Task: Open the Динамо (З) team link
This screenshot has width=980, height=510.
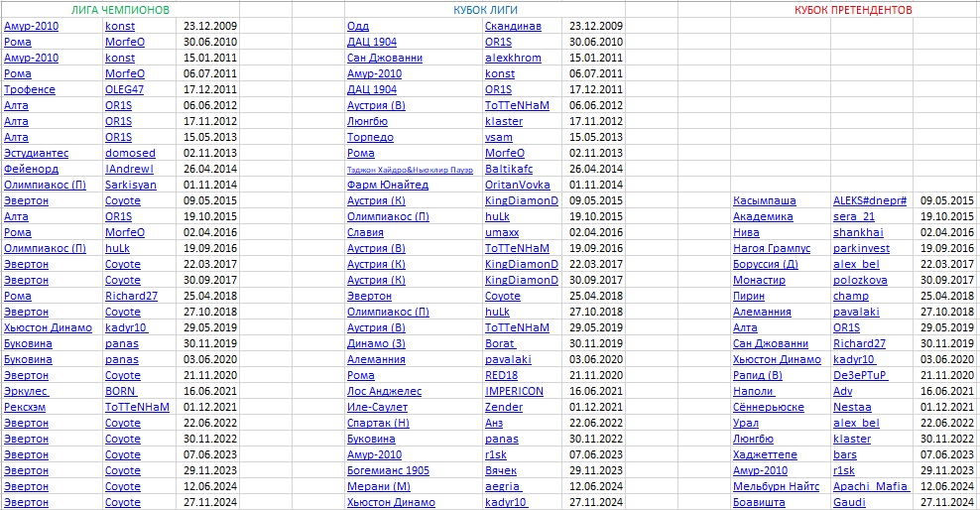Action: 376,343
